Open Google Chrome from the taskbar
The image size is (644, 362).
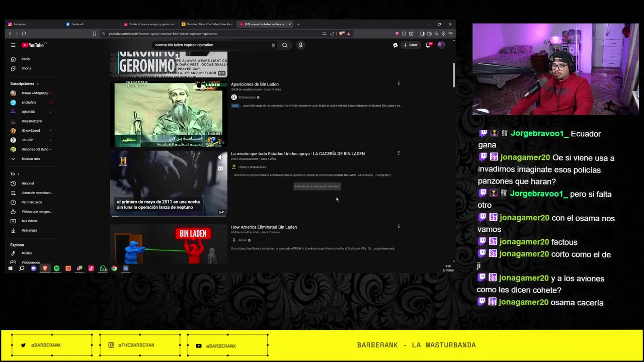point(114,268)
